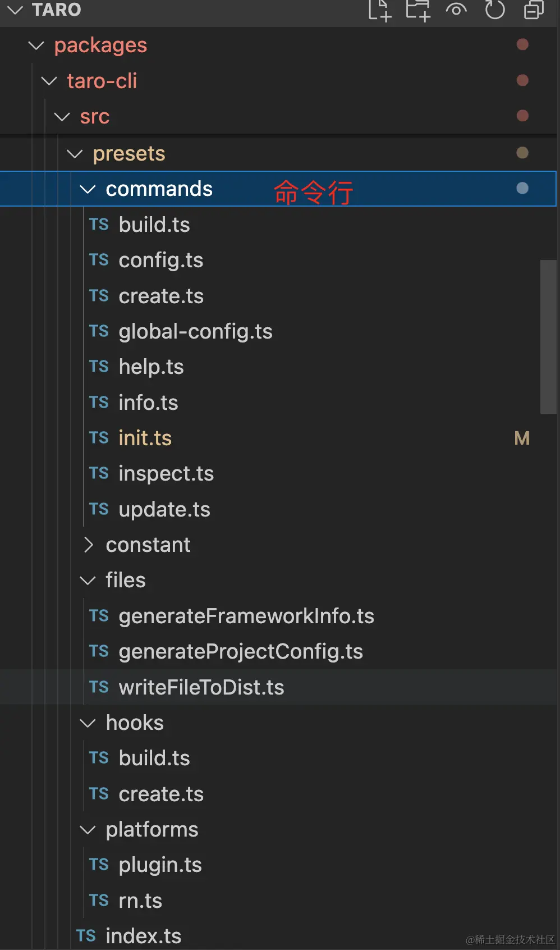Click the change dot on the src row
The width and height of the screenshot is (560, 950).
522,116
